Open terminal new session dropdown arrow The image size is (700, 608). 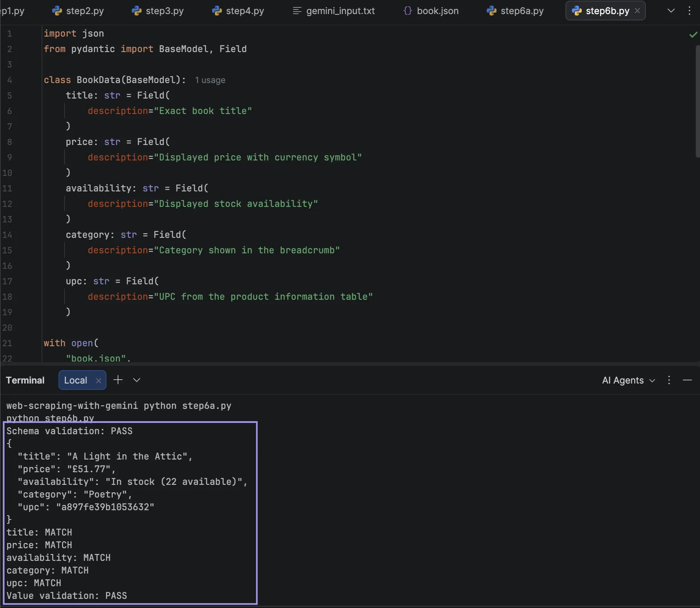[137, 380]
